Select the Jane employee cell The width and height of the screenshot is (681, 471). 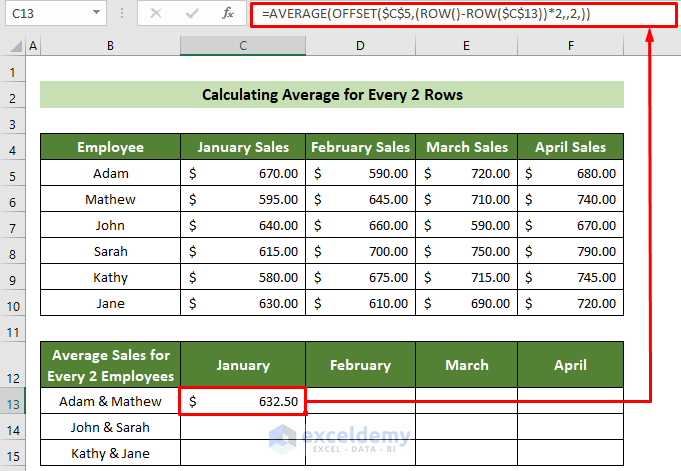[x=110, y=303]
